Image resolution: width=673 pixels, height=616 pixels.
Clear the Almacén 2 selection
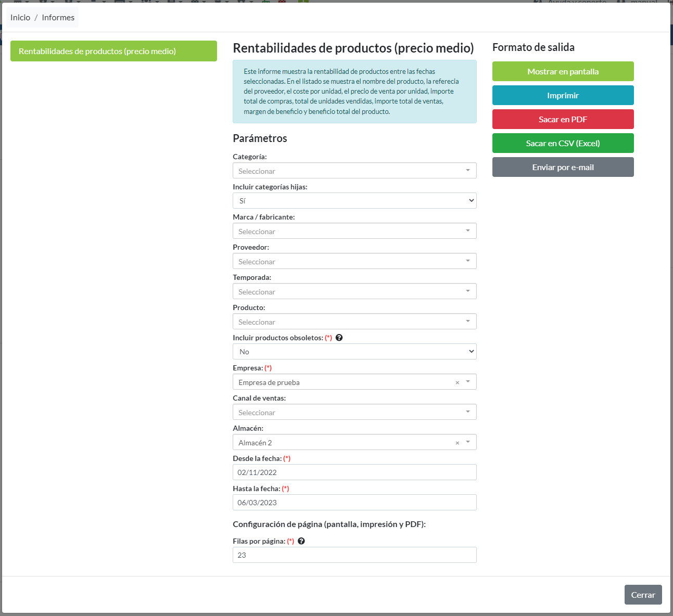457,443
